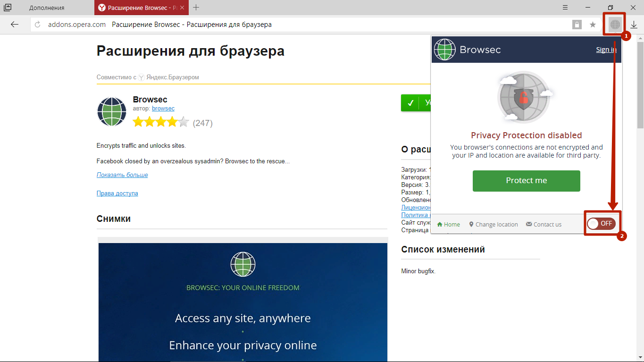644x362 pixels.
Task: Click the green install button with checkmark
Action: pyautogui.click(x=416, y=103)
